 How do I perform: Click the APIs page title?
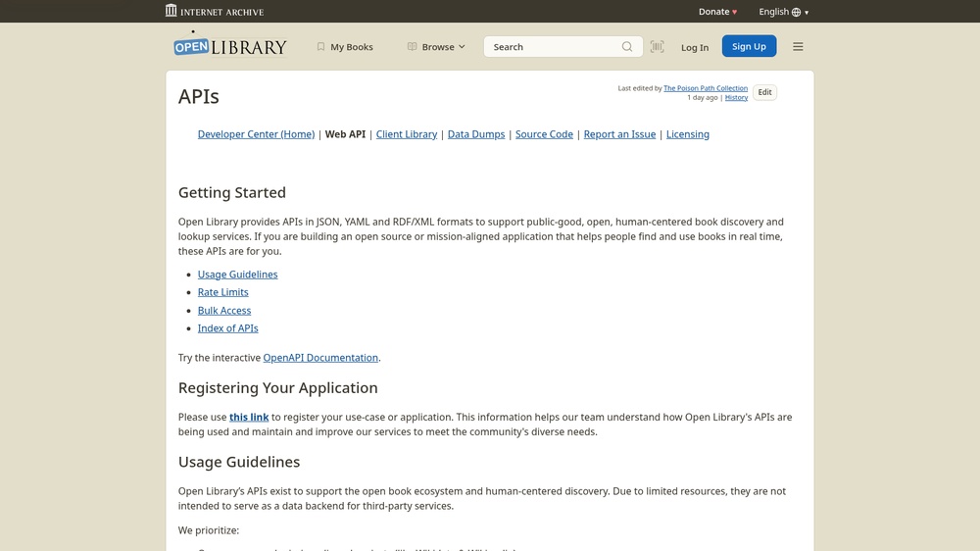[199, 96]
